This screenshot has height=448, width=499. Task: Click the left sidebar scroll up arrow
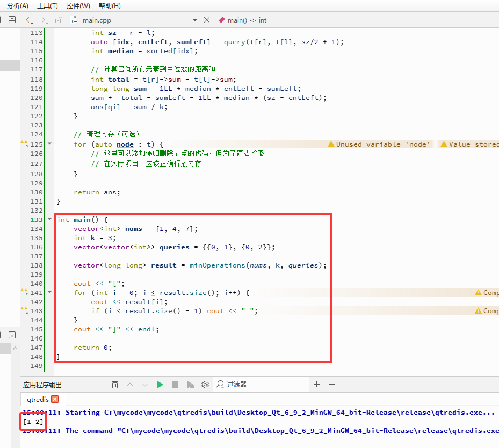(x=15, y=349)
